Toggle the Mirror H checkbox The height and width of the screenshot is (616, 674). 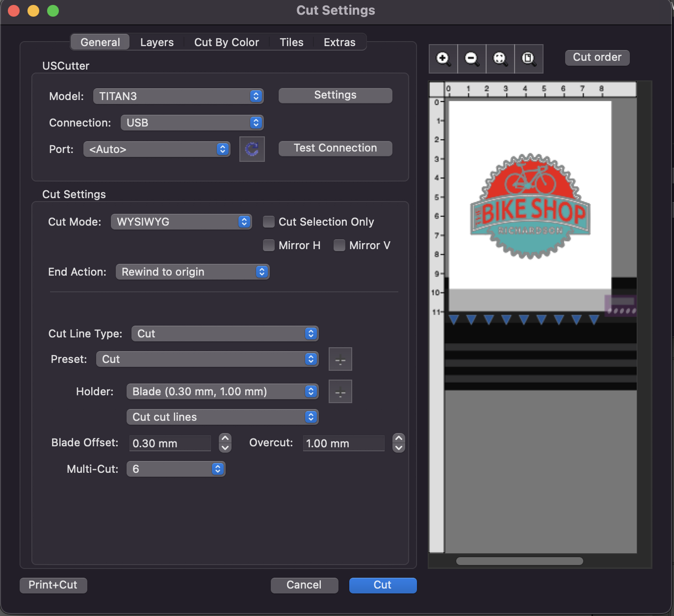[x=269, y=245]
